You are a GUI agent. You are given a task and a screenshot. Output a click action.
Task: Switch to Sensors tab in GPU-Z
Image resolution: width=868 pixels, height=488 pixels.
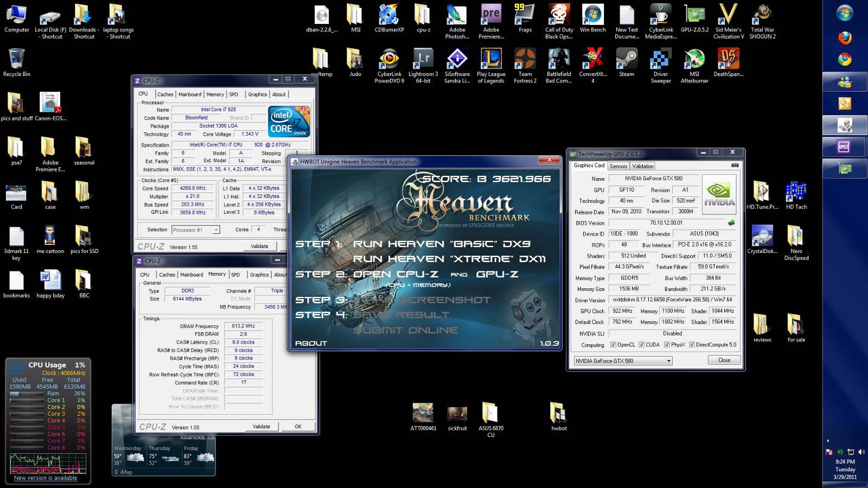click(x=618, y=166)
